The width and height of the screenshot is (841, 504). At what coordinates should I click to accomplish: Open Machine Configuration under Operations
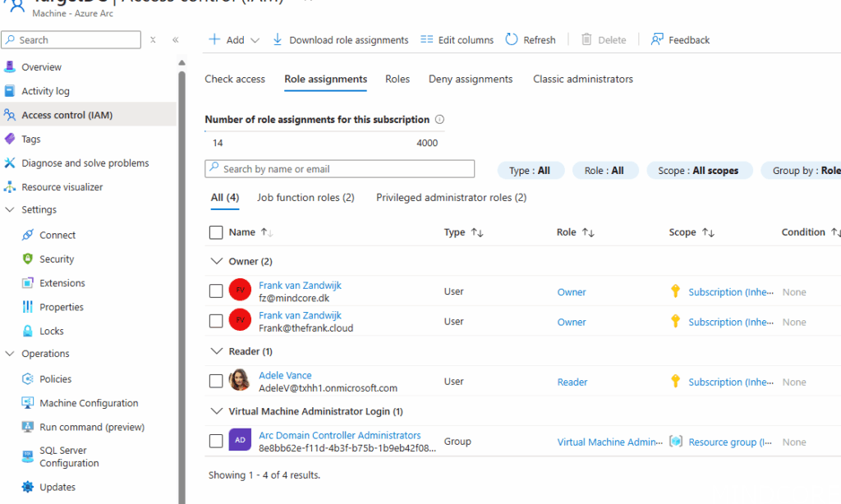tap(89, 403)
